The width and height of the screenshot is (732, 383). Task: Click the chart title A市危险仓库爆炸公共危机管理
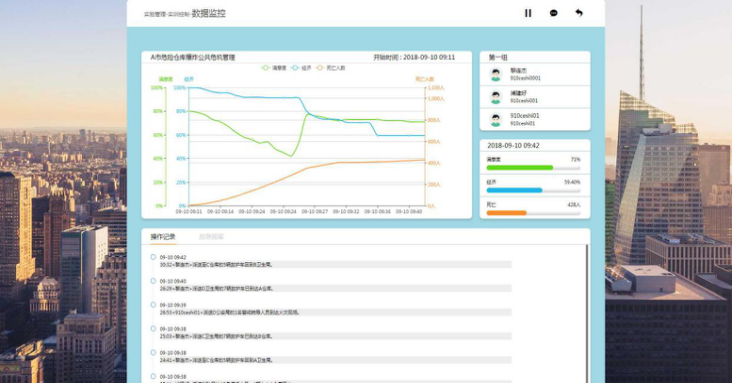[x=193, y=57]
